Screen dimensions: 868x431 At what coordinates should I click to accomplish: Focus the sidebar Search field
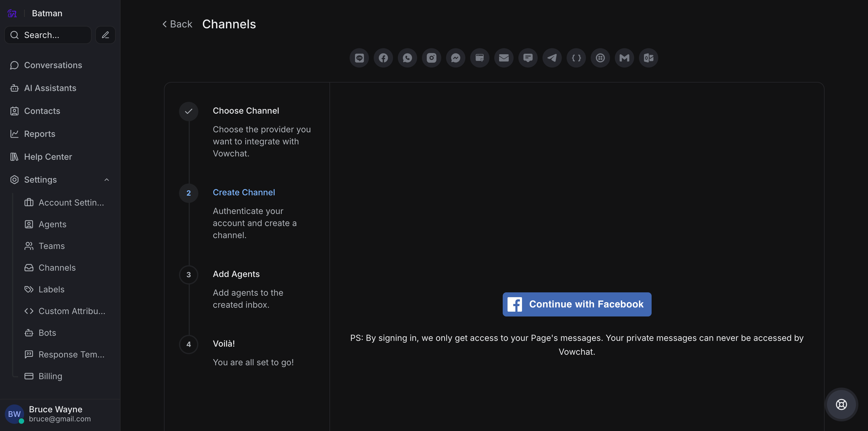[48, 35]
